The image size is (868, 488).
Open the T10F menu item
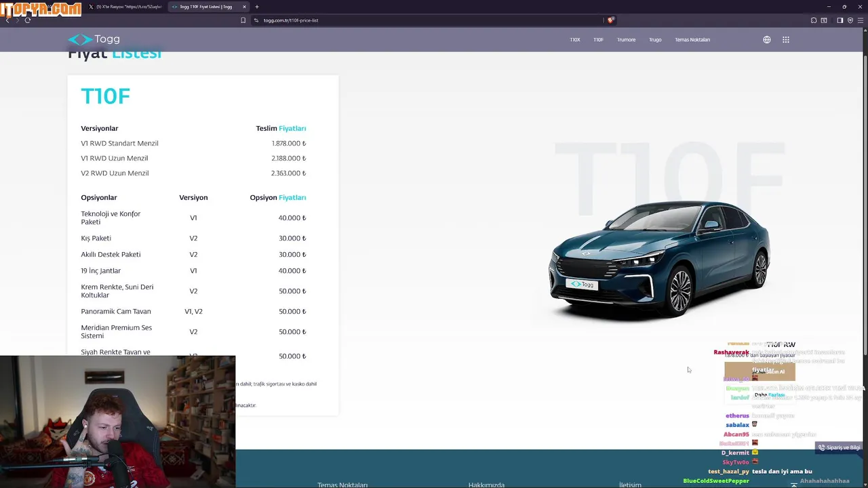pos(598,39)
